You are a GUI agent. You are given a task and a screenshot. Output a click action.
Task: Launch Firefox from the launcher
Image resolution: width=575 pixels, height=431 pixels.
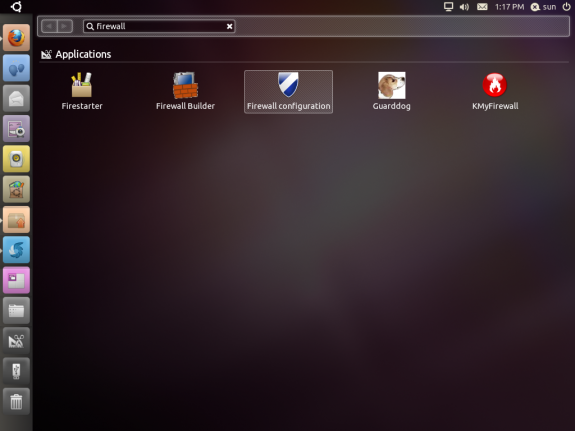click(16, 37)
